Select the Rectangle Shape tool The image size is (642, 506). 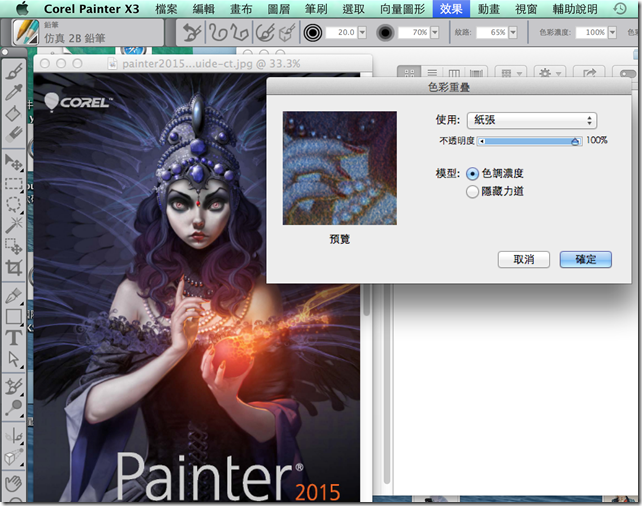coord(14,316)
